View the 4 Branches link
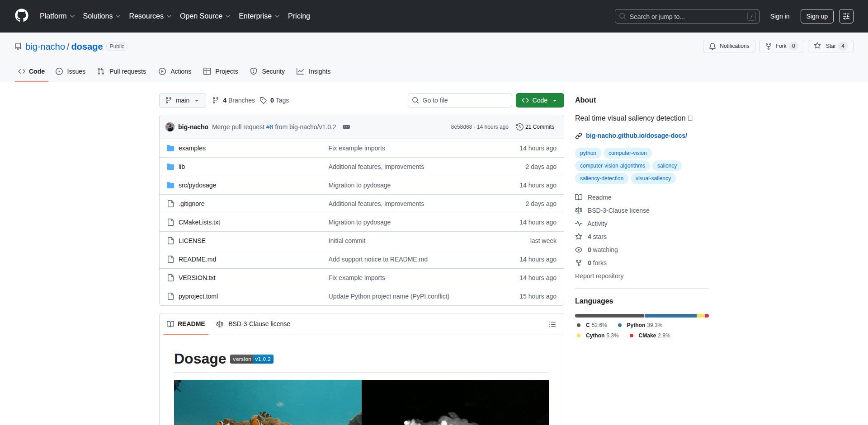 pos(234,100)
